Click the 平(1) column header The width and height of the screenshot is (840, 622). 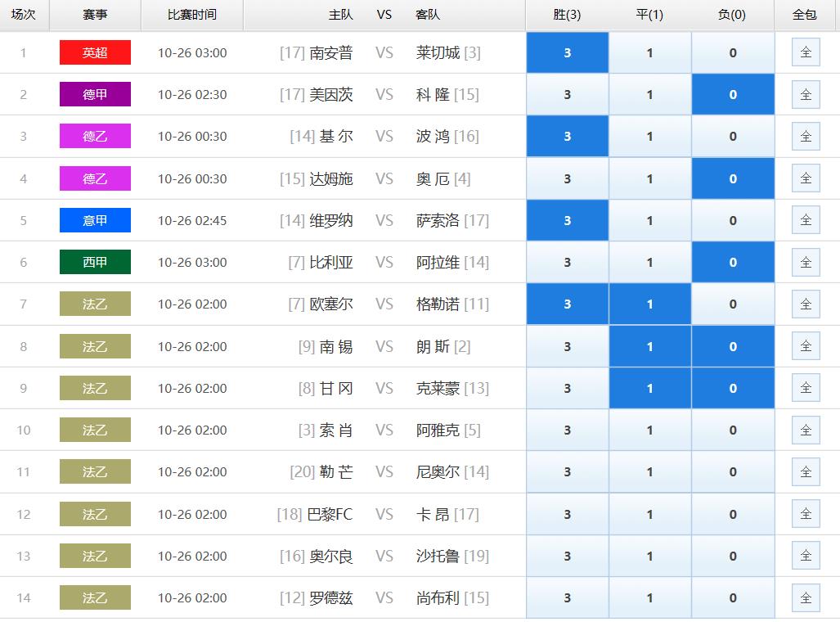[649, 15]
